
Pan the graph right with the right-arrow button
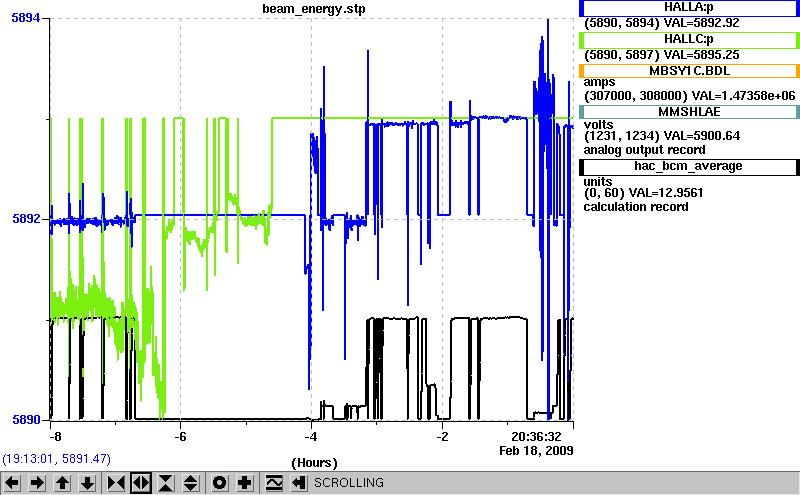click(37, 483)
